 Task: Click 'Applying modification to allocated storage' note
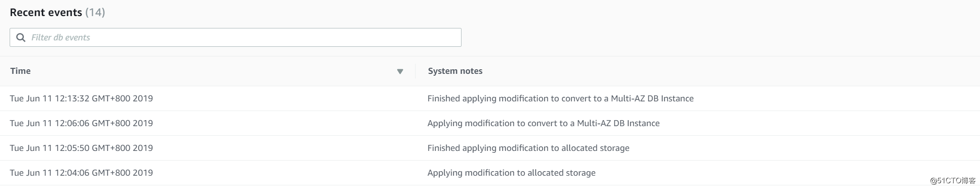point(511,173)
